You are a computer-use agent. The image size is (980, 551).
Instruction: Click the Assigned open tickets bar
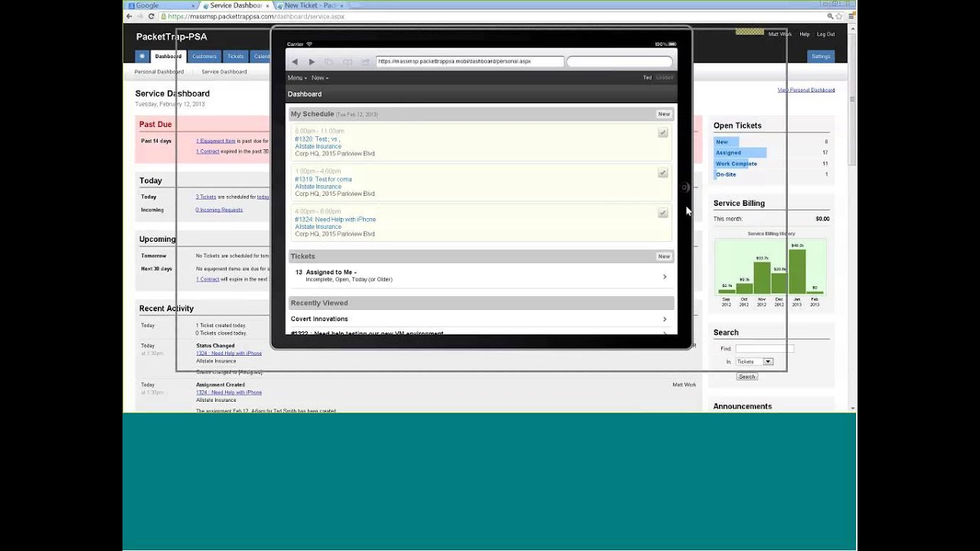tap(740, 153)
